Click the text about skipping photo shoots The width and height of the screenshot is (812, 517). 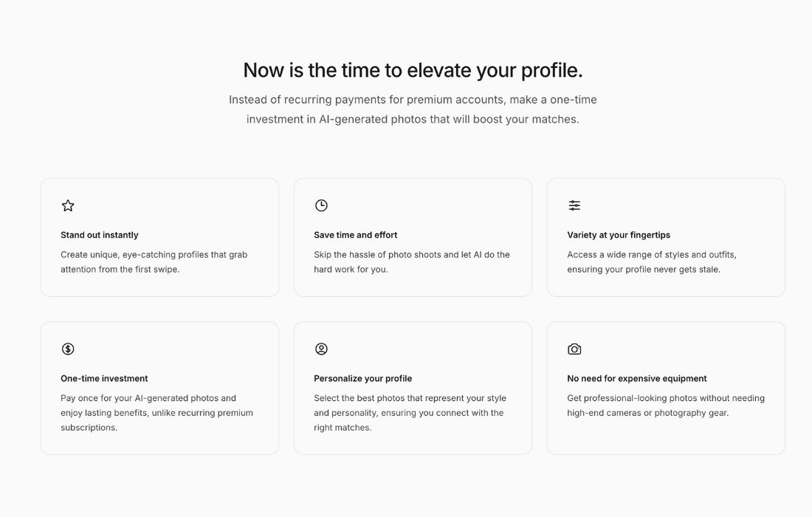coord(411,261)
